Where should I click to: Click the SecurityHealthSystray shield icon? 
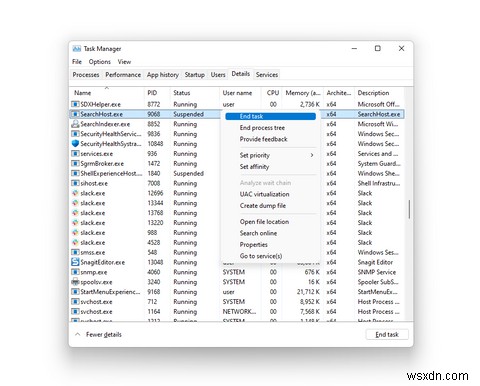pos(75,144)
